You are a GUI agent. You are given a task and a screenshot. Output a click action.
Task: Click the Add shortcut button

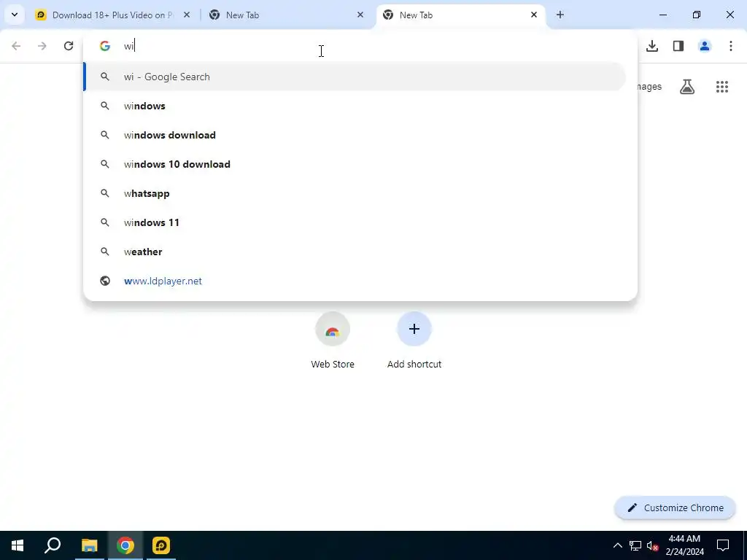pos(414,341)
